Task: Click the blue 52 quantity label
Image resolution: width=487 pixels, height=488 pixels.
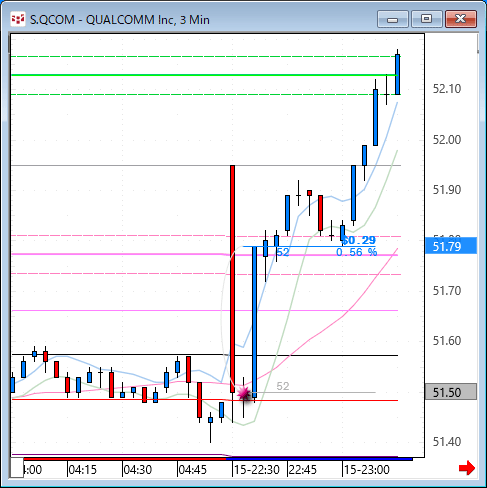Action: point(283,252)
